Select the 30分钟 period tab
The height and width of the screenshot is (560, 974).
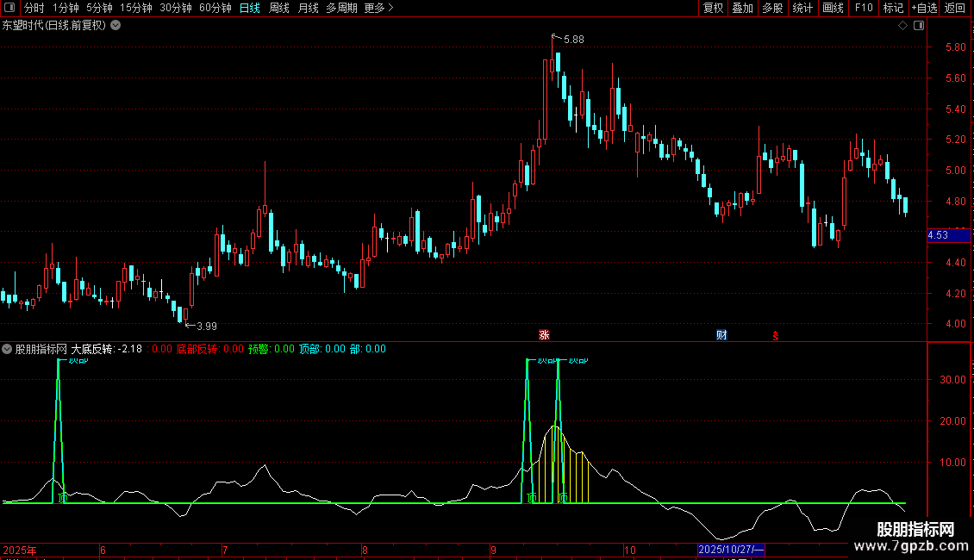[176, 8]
